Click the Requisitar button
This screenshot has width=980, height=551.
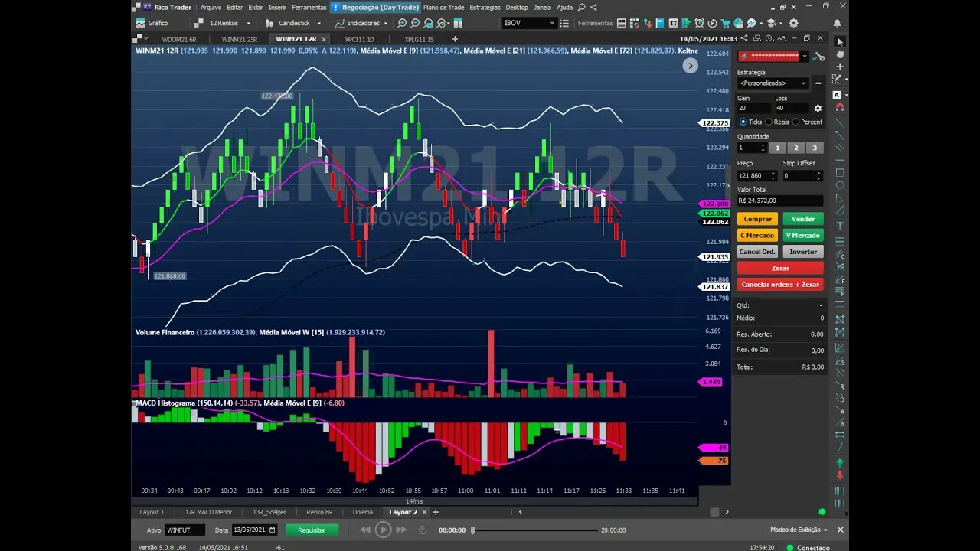coord(312,530)
